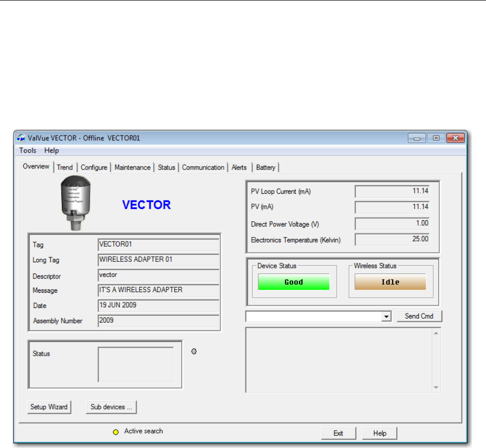Maximize the ValVue VECTOR window

(436, 138)
